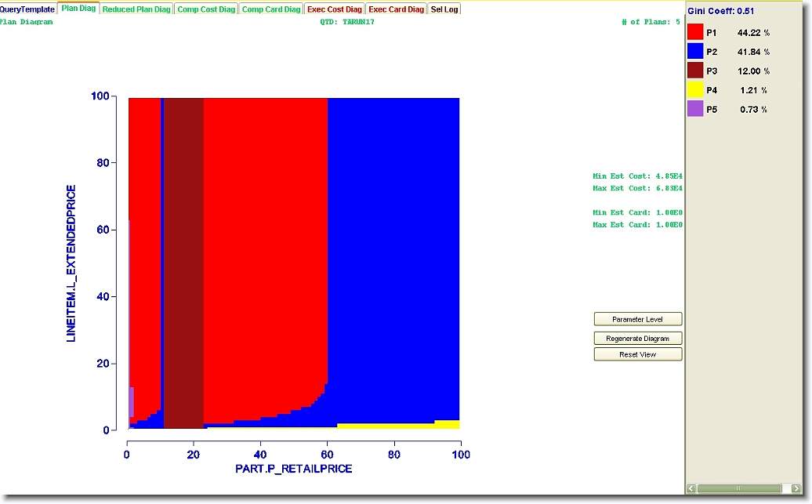The image size is (812, 504).
Task: Open the Comp Cost Diag tab
Action: (x=205, y=9)
